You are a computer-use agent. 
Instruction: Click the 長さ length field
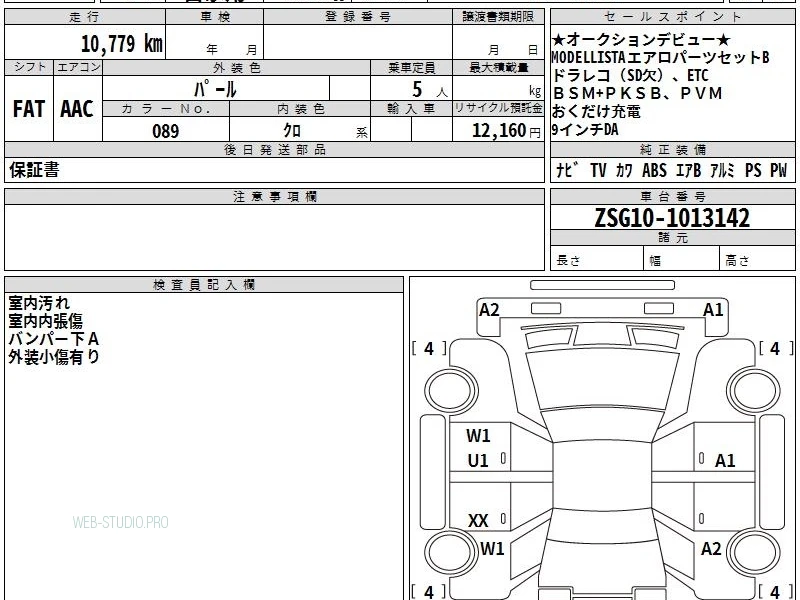click(x=597, y=259)
